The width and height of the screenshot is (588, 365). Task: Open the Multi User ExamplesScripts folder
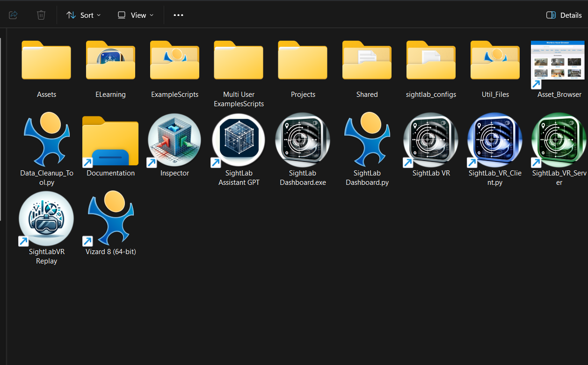click(x=239, y=61)
